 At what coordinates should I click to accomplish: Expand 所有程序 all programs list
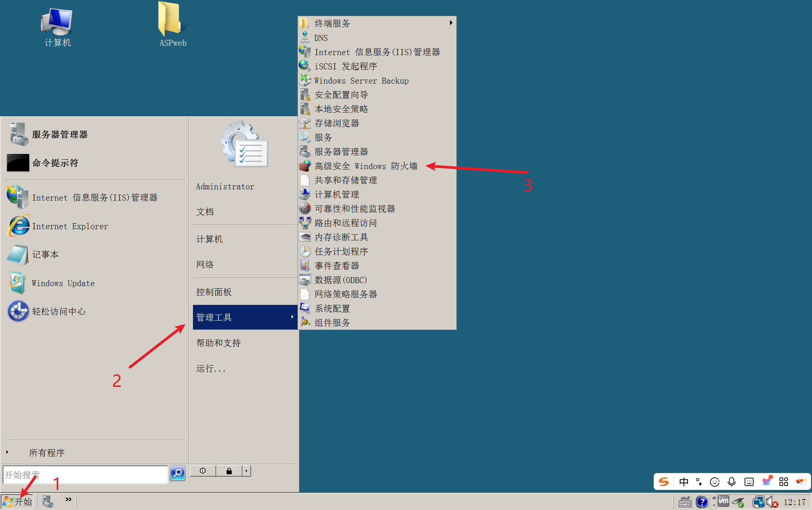click(46, 453)
